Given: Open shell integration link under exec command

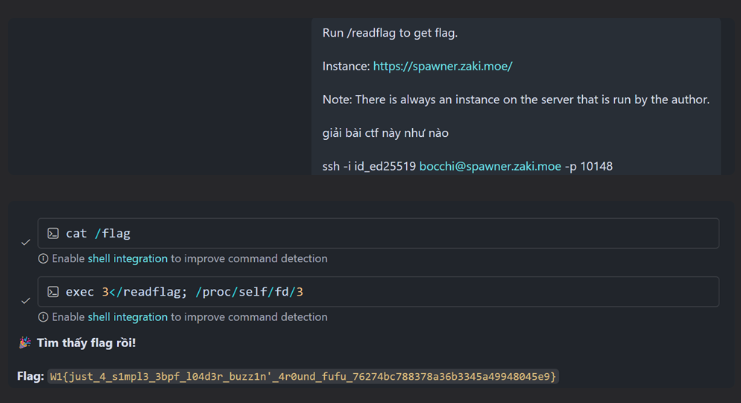Looking at the screenshot, I should [128, 317].
